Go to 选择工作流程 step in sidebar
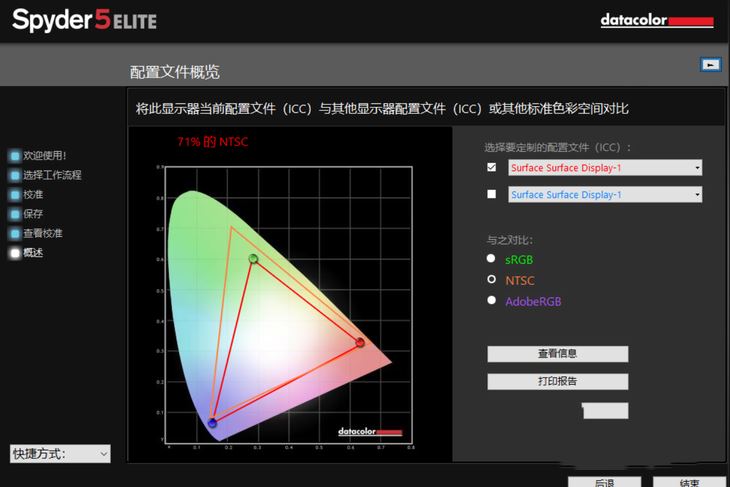730x487 pixels. 52,175
